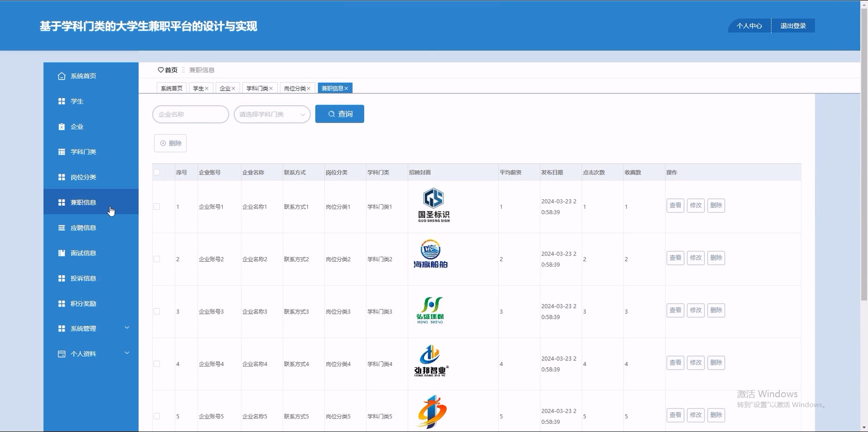Click the 退出登录 button

tap(793, 26)
